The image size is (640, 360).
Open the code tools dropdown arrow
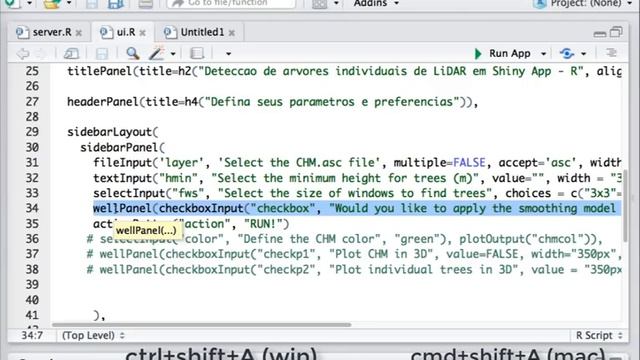click(173, 54)
